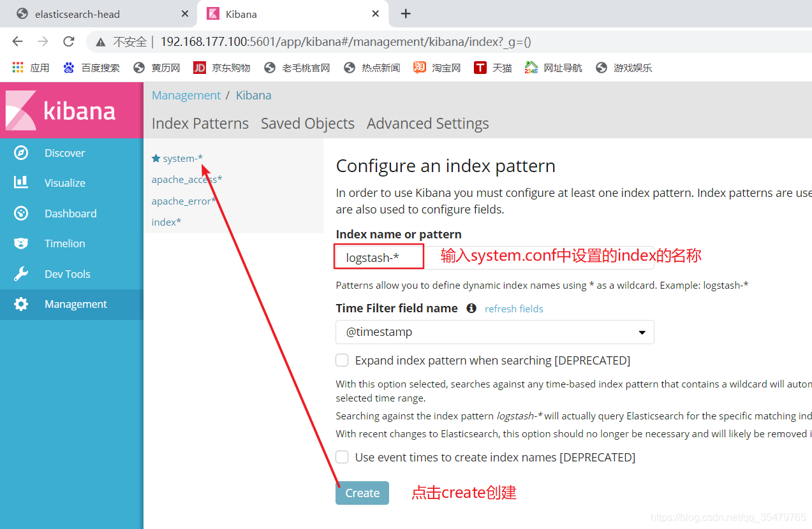
Task: Click the Create button
Action: (x=362, y=493)
